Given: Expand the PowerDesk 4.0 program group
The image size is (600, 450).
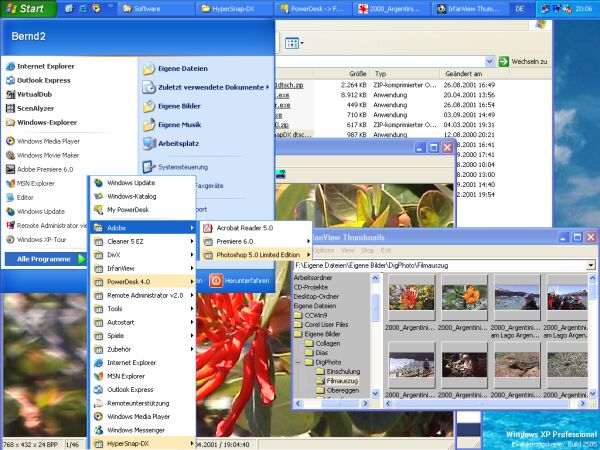Looking at the screenshot, I should coord(143,282).
